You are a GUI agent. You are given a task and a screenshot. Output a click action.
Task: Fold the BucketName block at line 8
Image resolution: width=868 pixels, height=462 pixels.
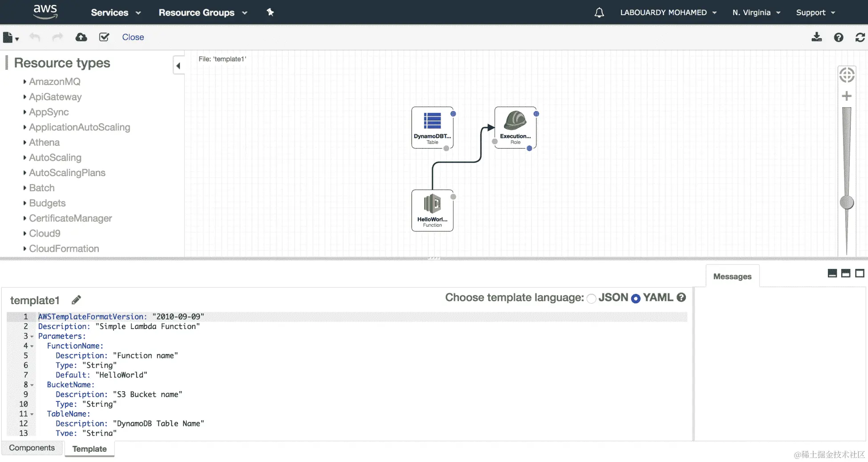tap(32, 385)
